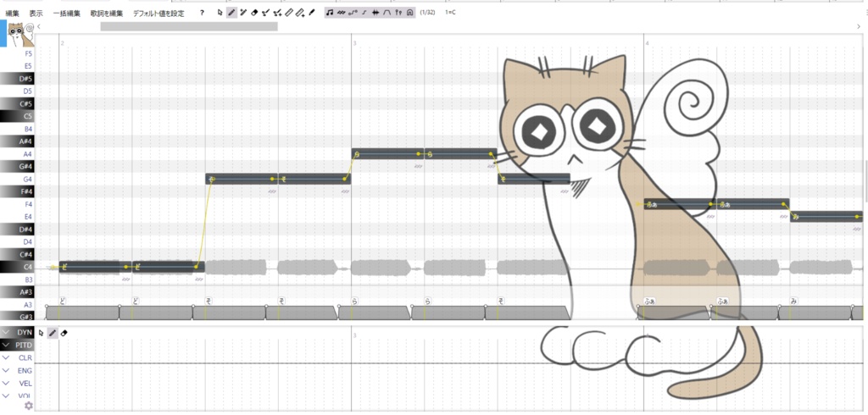Select the cursor selection tool in top toolbar
The height and width of the screenshot is (415, 868).
pyautogui.click(x=220, y=13)
